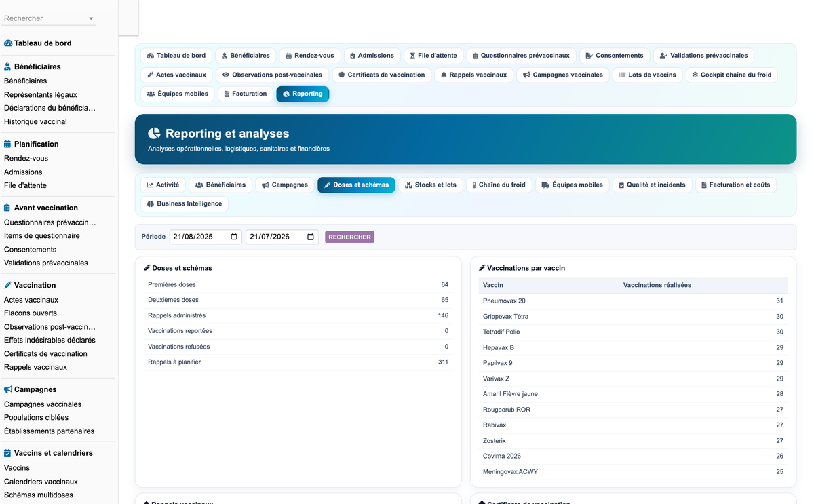Click the brain icon on Business Intelligence sub-tab

tap(151, 203)
